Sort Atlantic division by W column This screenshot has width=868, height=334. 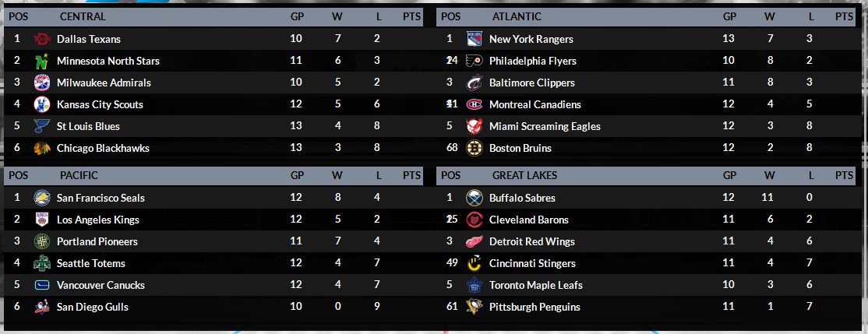coord(770,16)
